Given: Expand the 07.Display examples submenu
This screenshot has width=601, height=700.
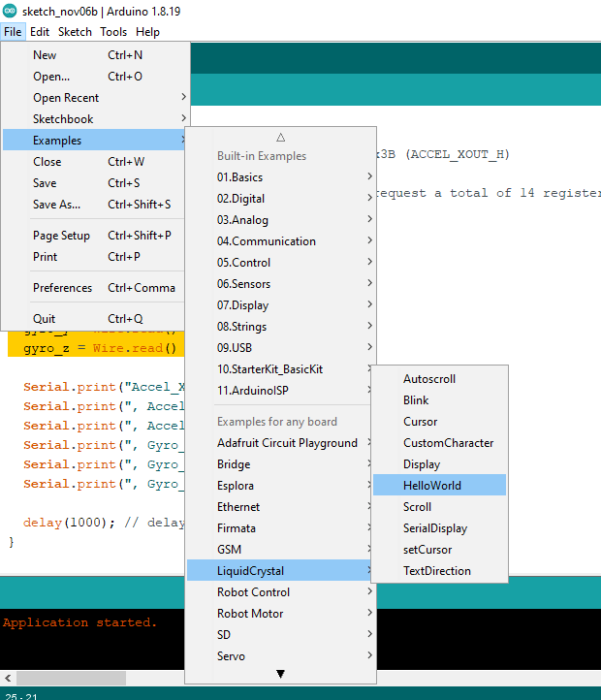Looking at the screenshot, I should pos(280,305).
